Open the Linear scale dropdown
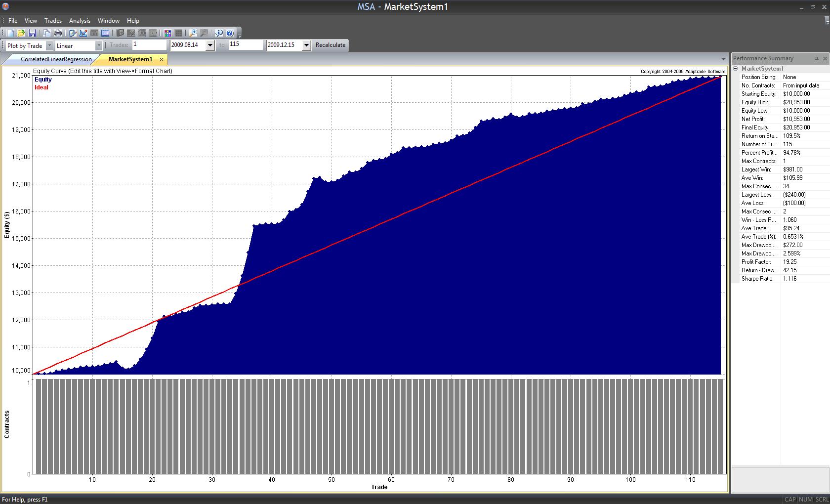 click(x=99, y=45)
